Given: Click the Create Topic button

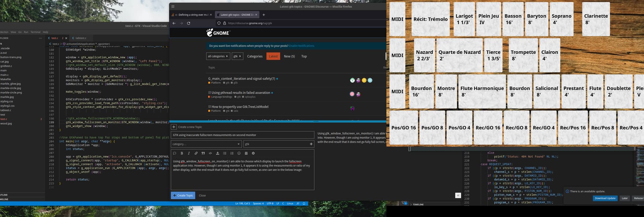Looking at the screenshot, I should 183,195.
